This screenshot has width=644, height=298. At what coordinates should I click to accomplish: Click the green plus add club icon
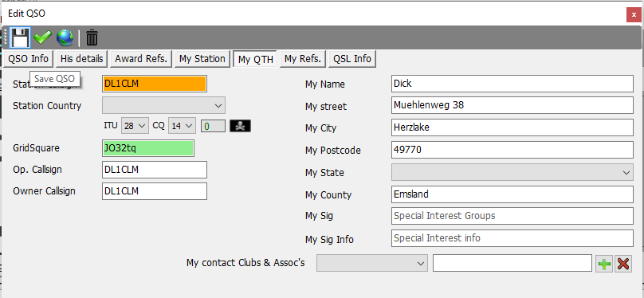click(x=604, y=263)
